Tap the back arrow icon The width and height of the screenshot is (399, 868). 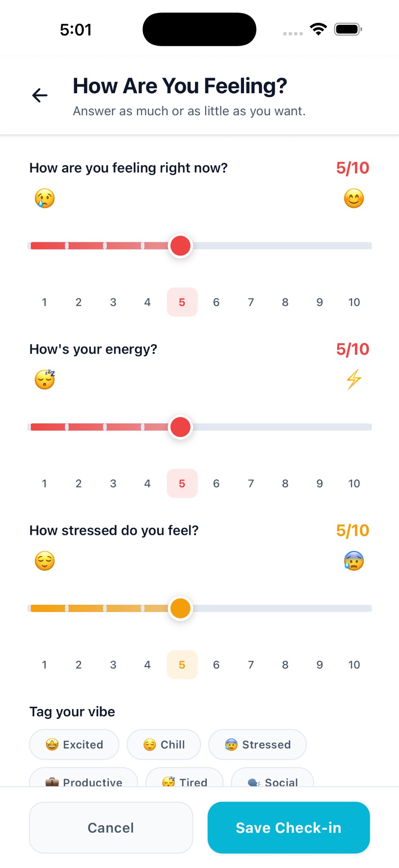[40, 95]
